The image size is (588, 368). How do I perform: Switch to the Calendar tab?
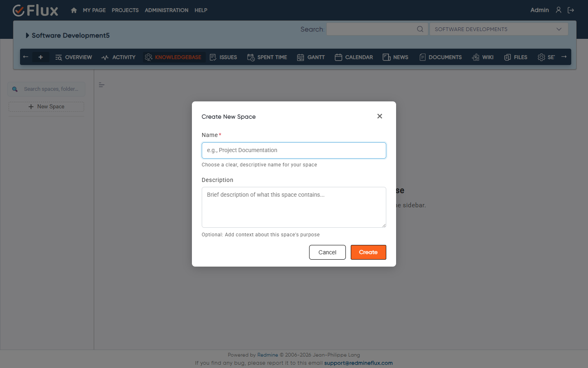click(354, 57)
